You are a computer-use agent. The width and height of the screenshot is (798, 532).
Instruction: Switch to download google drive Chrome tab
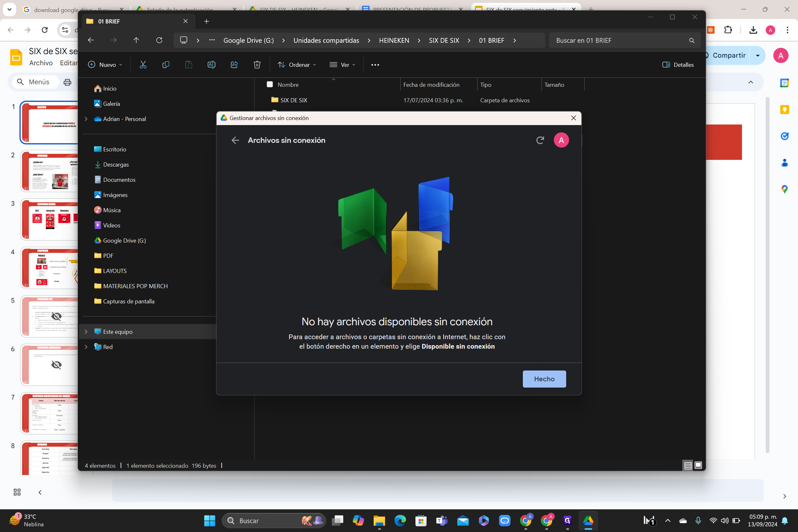point(73,9)
